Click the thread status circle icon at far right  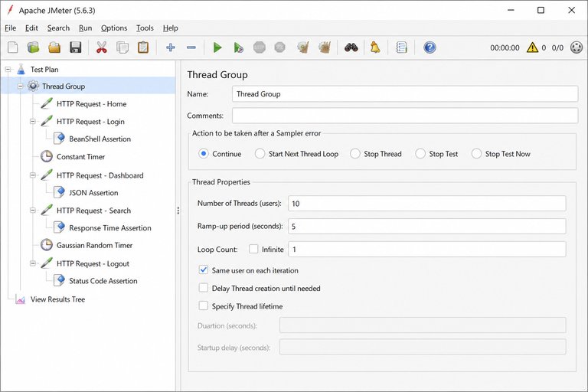click(x=577, y=47)
